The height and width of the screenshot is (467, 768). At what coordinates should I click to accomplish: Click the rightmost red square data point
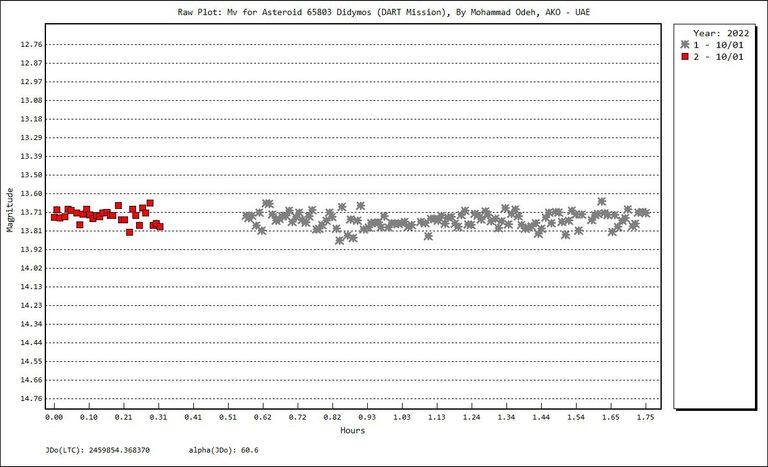[160, 227]
